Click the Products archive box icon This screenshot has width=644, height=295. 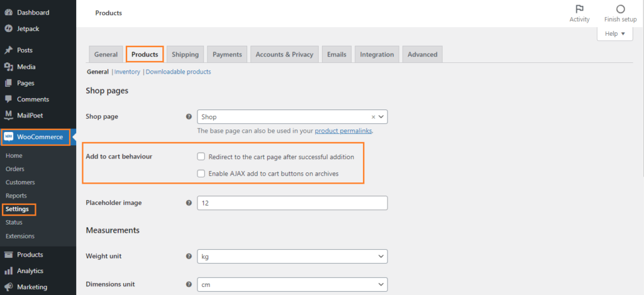click(x=9, y=255)
